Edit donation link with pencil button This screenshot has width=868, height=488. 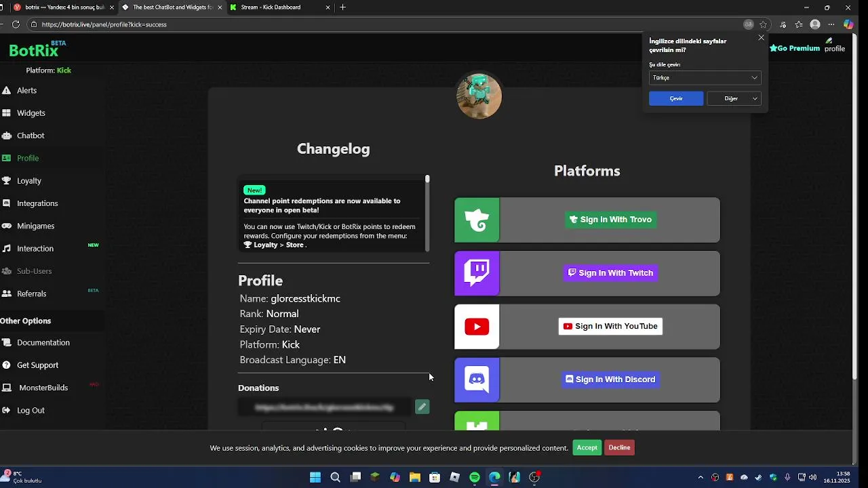pos(422,407)
